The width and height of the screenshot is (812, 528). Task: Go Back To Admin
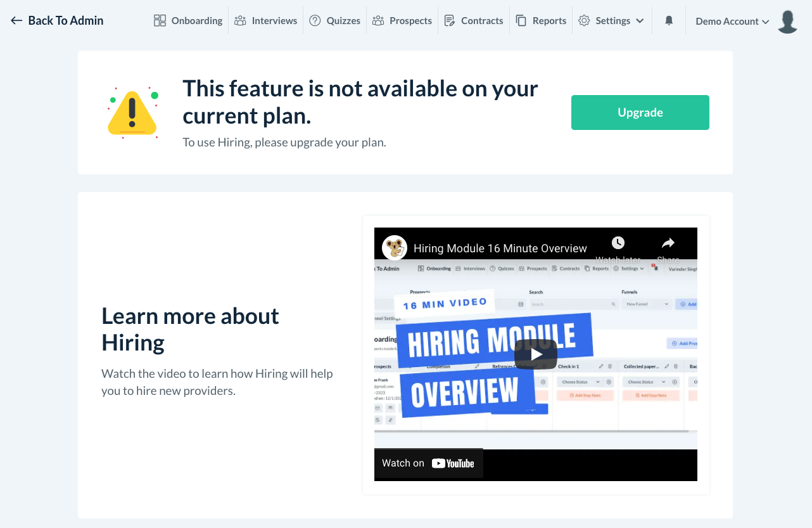57,21
